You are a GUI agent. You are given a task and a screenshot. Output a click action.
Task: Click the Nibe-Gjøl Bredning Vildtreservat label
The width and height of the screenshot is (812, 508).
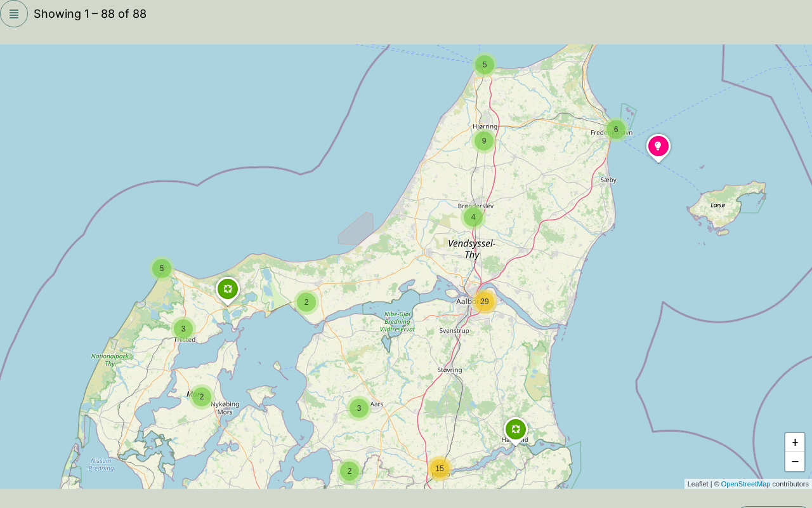397,321
